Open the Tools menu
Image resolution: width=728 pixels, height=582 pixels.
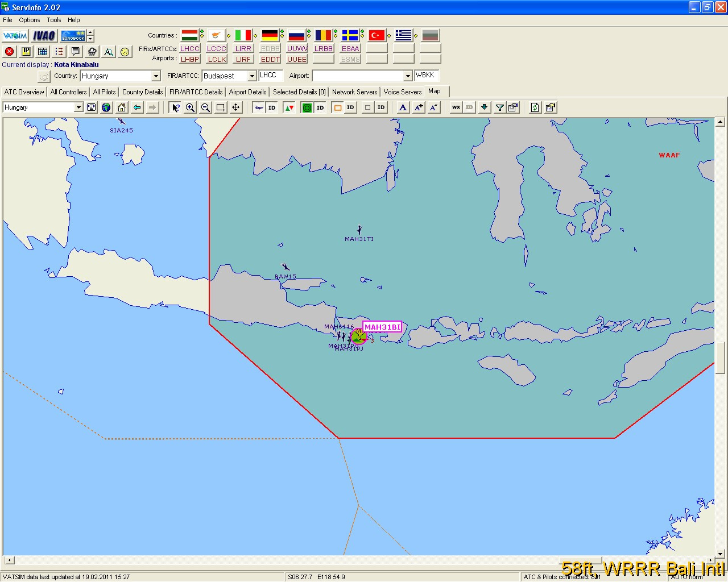54,20
